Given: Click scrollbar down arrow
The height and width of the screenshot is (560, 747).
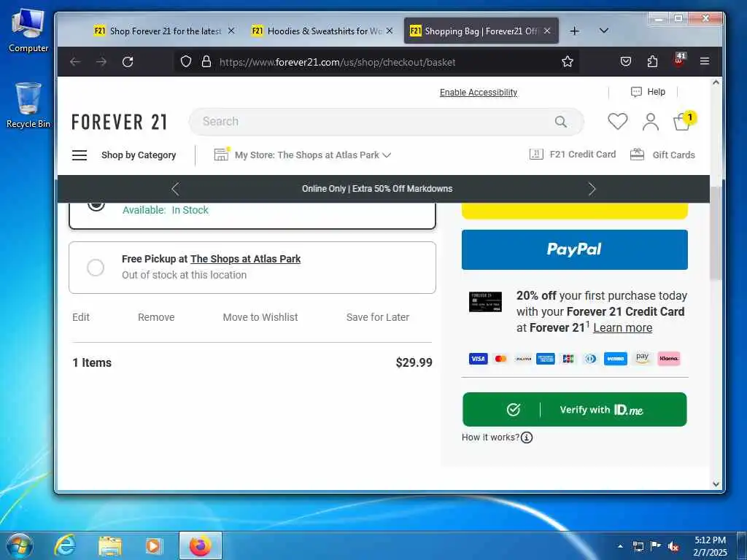Looking at the screenshot, I should [716, 484].
